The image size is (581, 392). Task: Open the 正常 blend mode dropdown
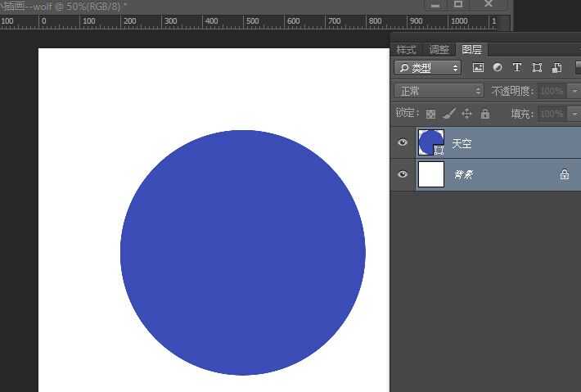(x=439, y=91)
